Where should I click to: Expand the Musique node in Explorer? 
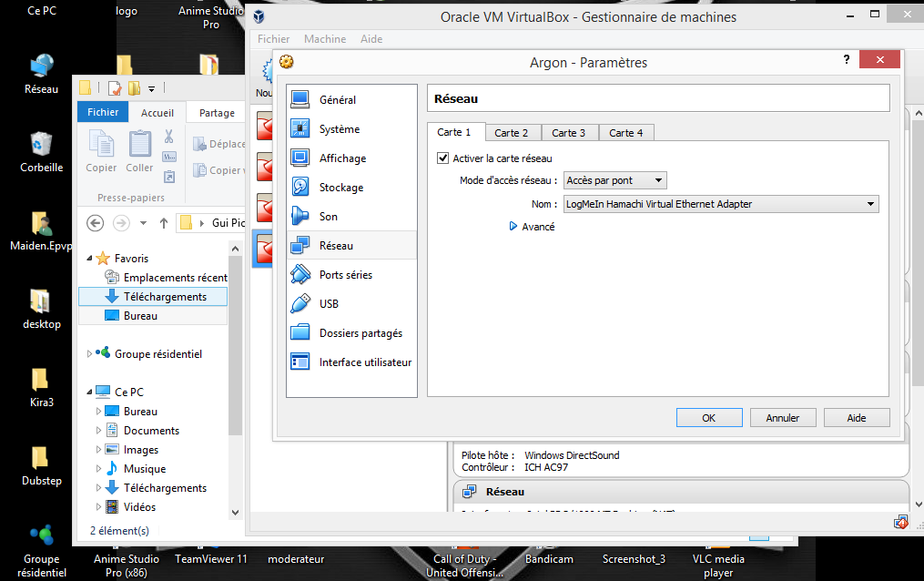(98, 468)
